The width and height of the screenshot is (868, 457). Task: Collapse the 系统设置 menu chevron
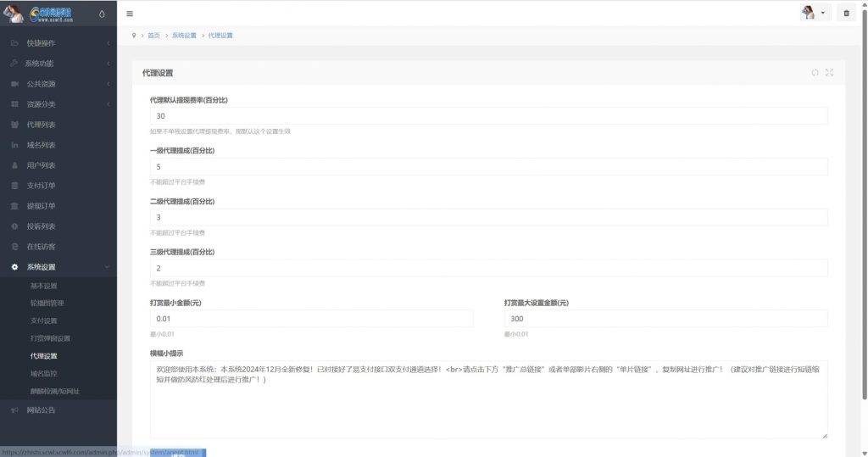click(x=108, y=267)
